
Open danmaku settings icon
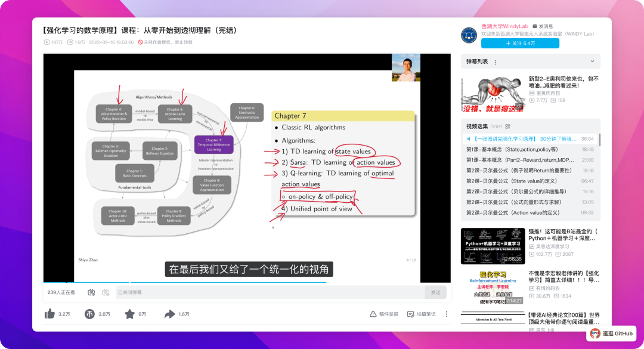[x=106, y=292]
